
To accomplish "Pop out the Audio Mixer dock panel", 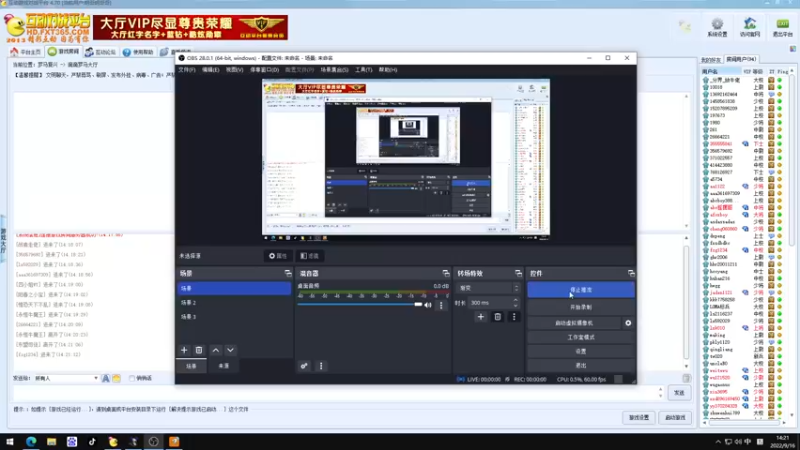I will click(446, 273).
